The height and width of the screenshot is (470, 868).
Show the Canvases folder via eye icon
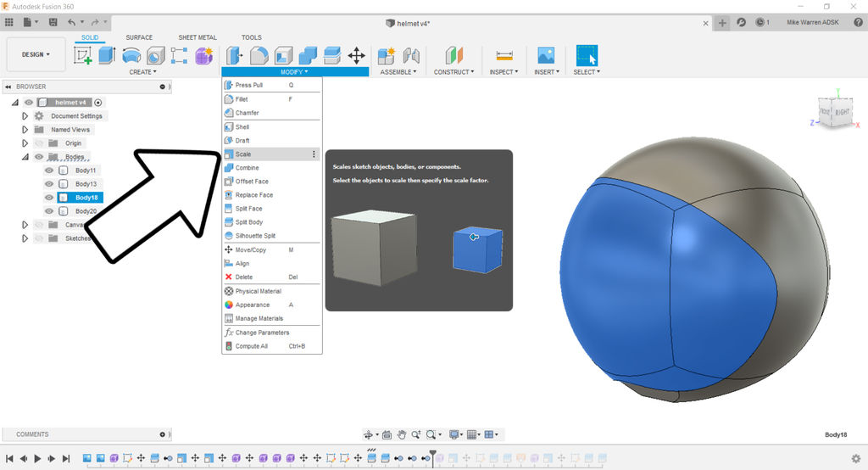tap(39, 225)
